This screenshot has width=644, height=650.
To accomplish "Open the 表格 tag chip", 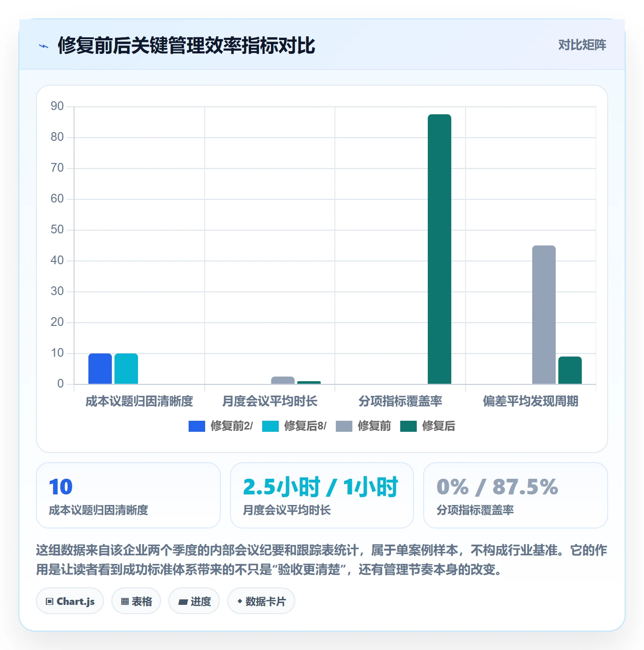I will [136, 601].
